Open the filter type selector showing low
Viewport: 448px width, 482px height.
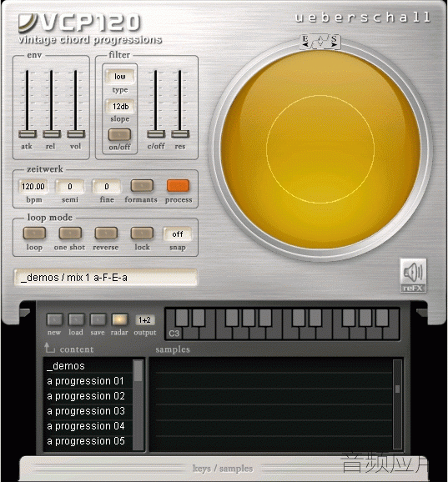pos(120,77)
